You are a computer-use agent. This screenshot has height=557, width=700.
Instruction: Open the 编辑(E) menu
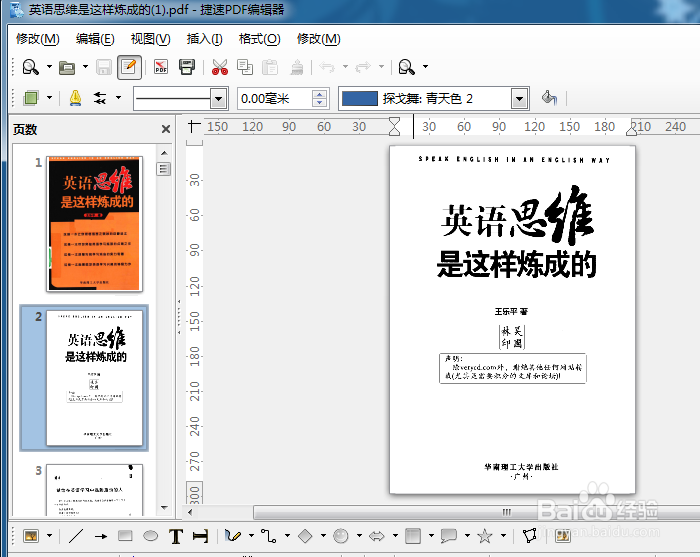pyautogui.click(x=95, y=39)
